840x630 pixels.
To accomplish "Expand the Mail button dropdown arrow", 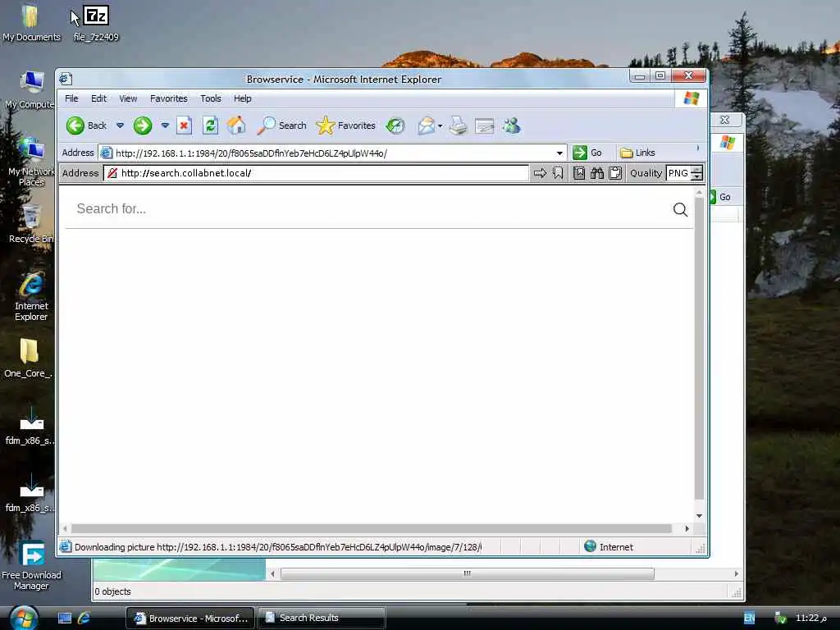I will (x=440, y=126).
